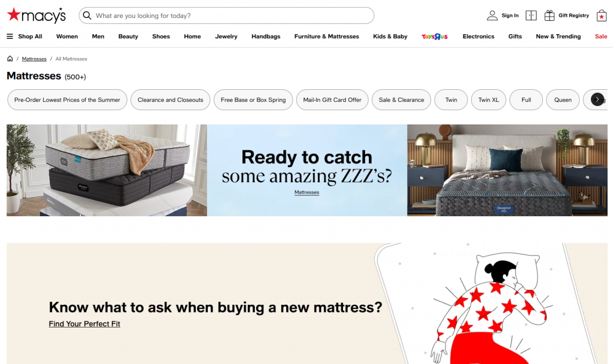Click the Find Your Perfect Fit link
613x364 pixels.
click(84, 324)
